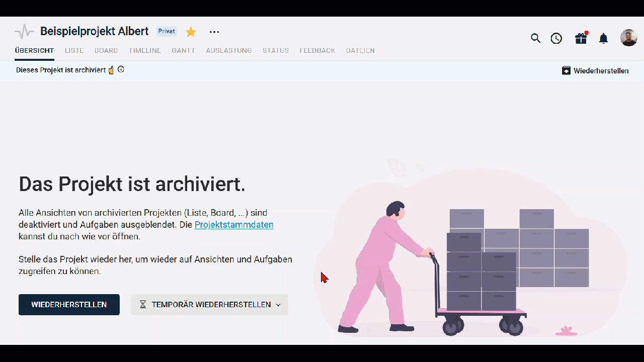The width and height of the screenshot is (644, 362).
Task: Open the three-dot project options menu
Action: tap(214, 32)
